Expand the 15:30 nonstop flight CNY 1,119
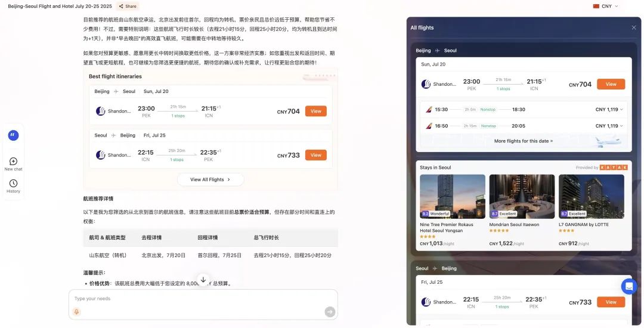 click(x=524, y=110)
